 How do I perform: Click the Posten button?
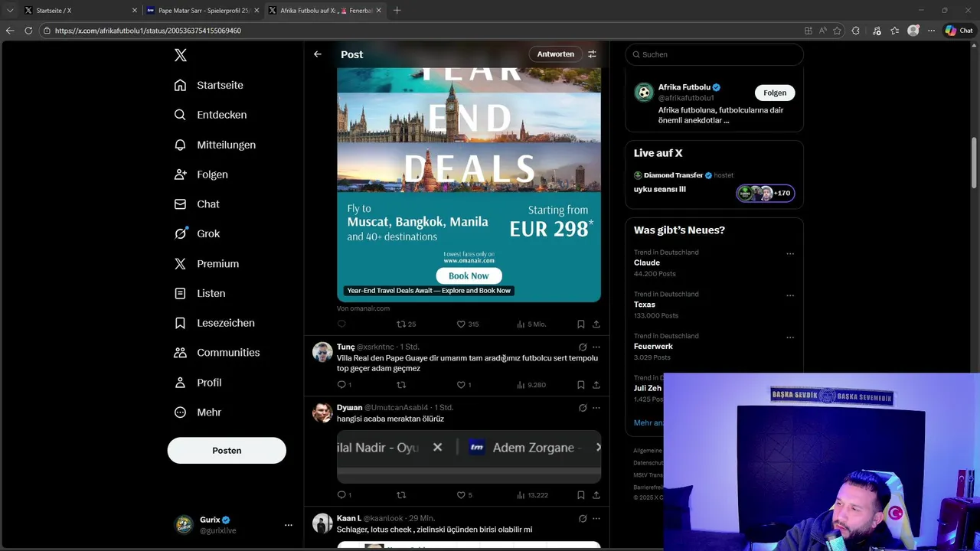click(227, 450)
